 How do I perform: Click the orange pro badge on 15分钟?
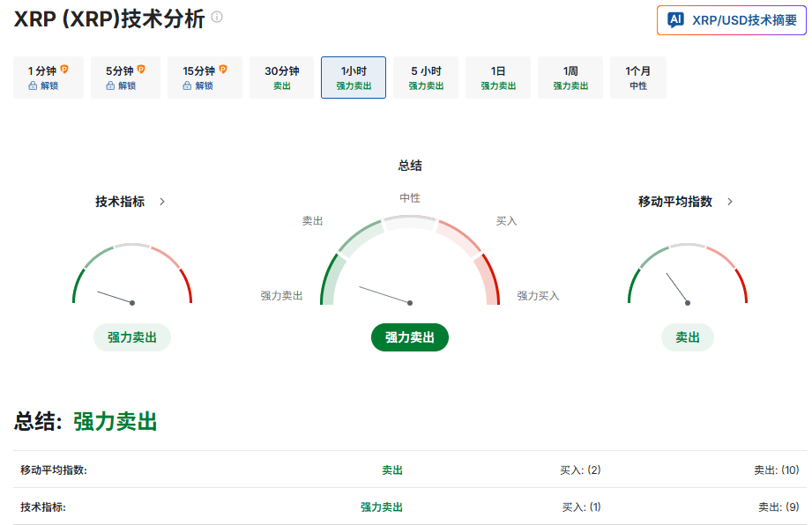point(223,70)
